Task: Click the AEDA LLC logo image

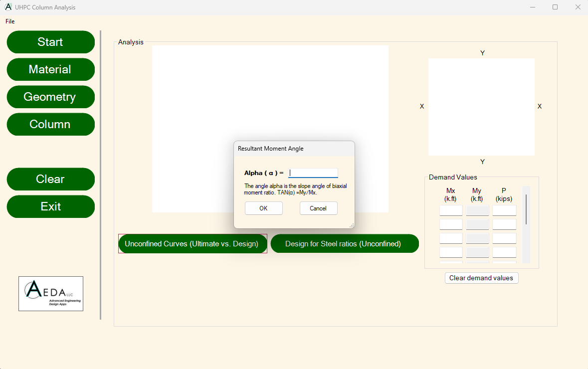Action: [x=51, y=294]
